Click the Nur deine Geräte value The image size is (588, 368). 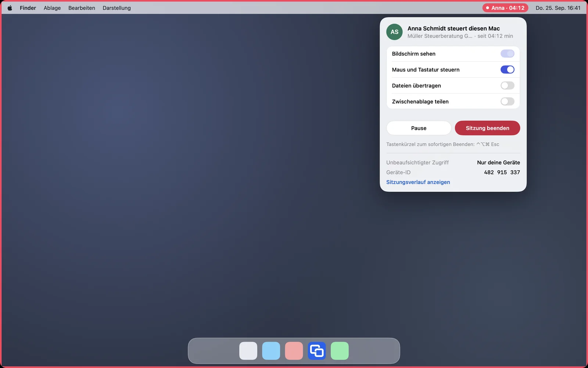point(499,162)
